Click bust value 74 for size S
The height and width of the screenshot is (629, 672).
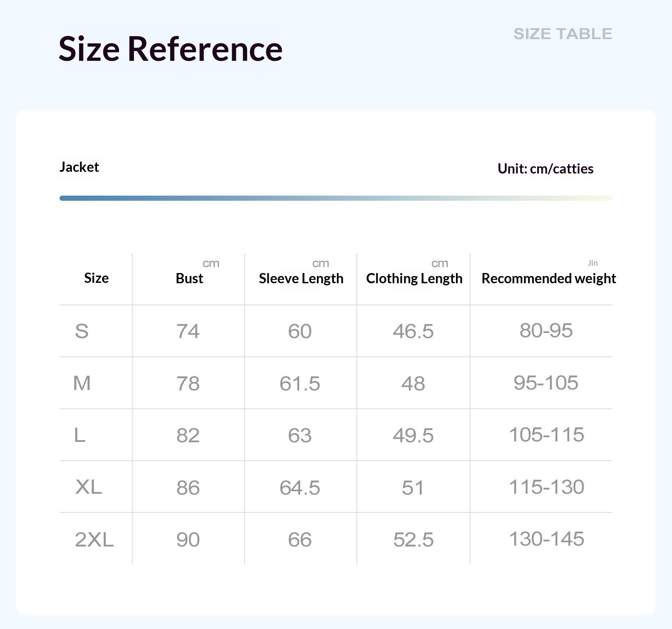click(188, 331)
